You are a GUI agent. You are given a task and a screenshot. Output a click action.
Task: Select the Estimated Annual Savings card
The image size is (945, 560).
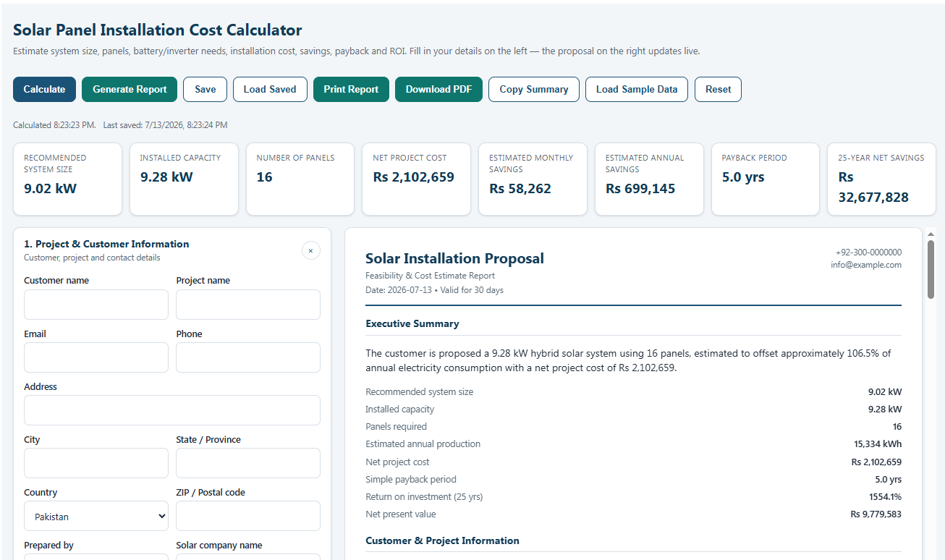[649, 179]
